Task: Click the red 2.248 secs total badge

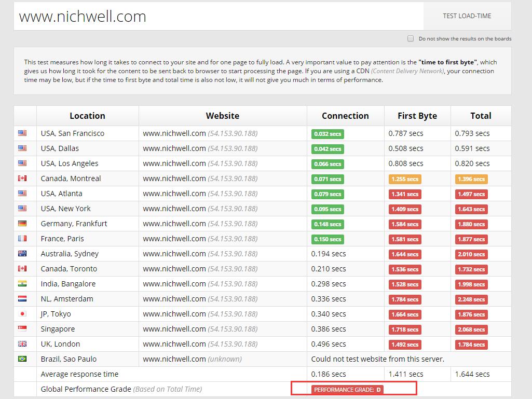Action: point(471,299)
